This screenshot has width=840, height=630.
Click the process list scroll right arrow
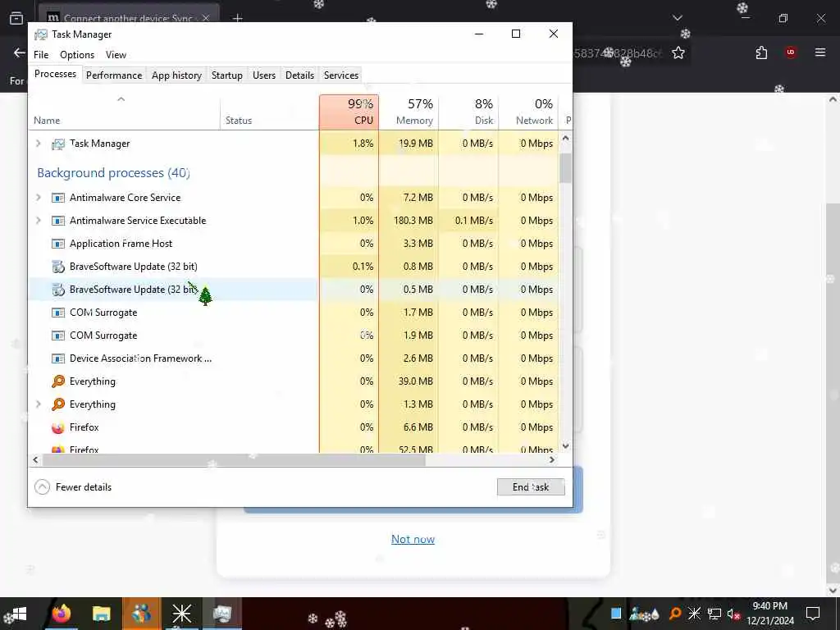pyautogui.click(x=552, y=459)
